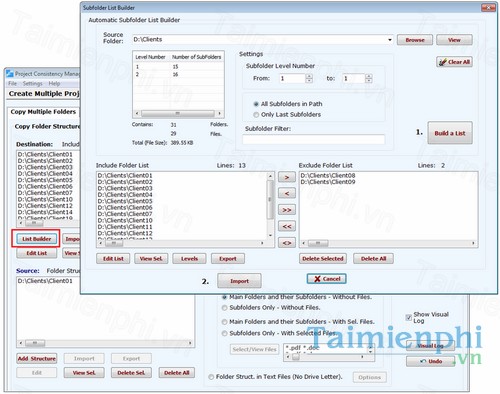This screenshot has width=500, height=394.
Task: Click Delete Sel. button in main window
Action: [x=131, y=373]
